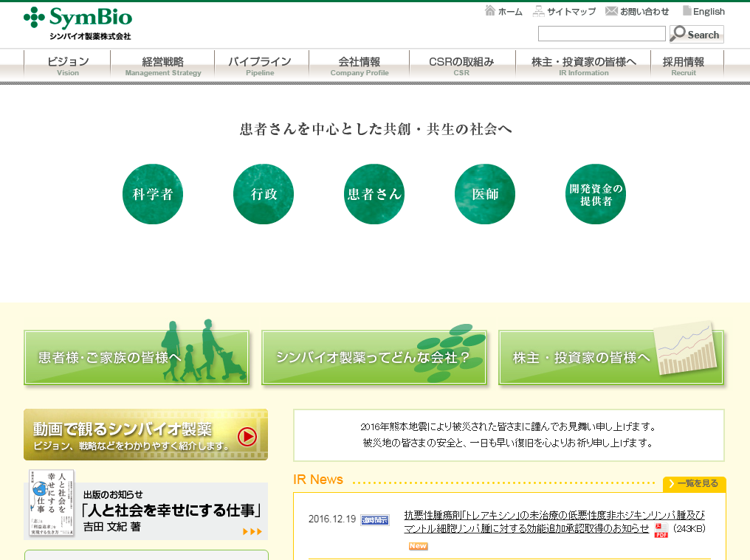Image resolution: width=750 pixels, height=560 pixels.
Task: Open the トレアキシン approval news link
Action: 554,522
